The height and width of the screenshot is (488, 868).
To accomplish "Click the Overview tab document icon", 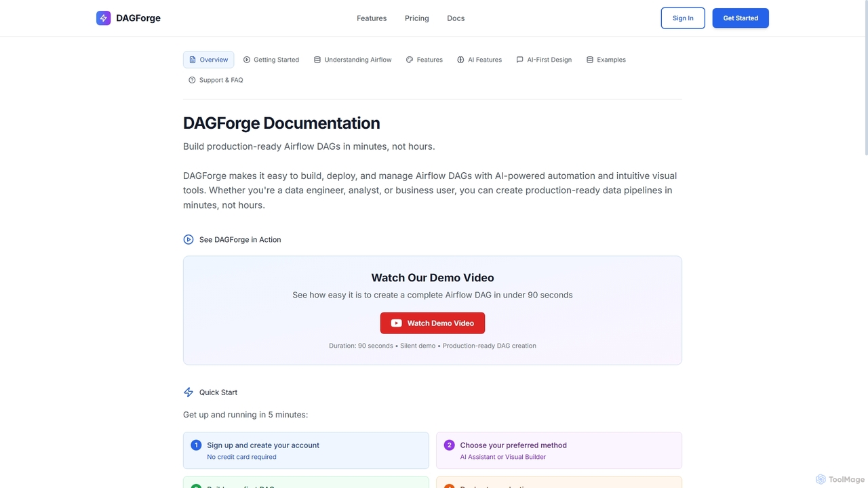I will 193,60.
